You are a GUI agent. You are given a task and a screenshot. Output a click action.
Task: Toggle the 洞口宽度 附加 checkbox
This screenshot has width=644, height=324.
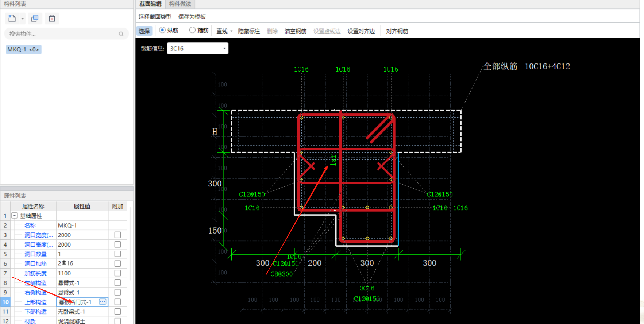point(117,235)
